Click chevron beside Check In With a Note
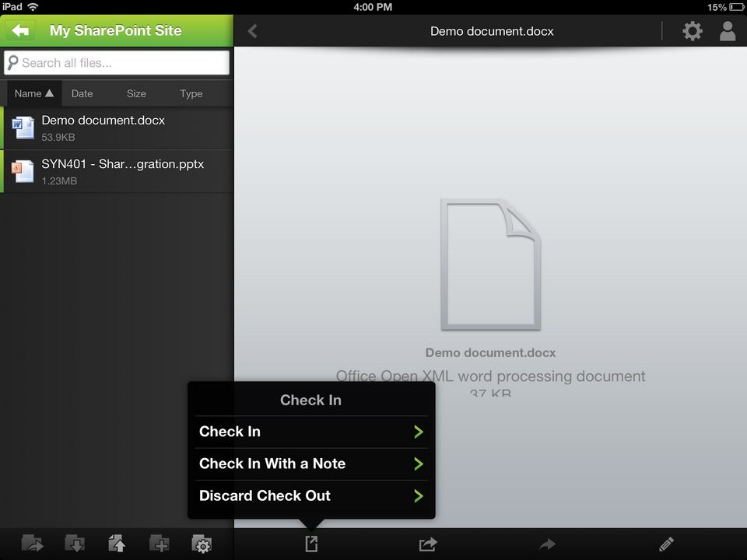747x560 pixels. tap(419, 464)
